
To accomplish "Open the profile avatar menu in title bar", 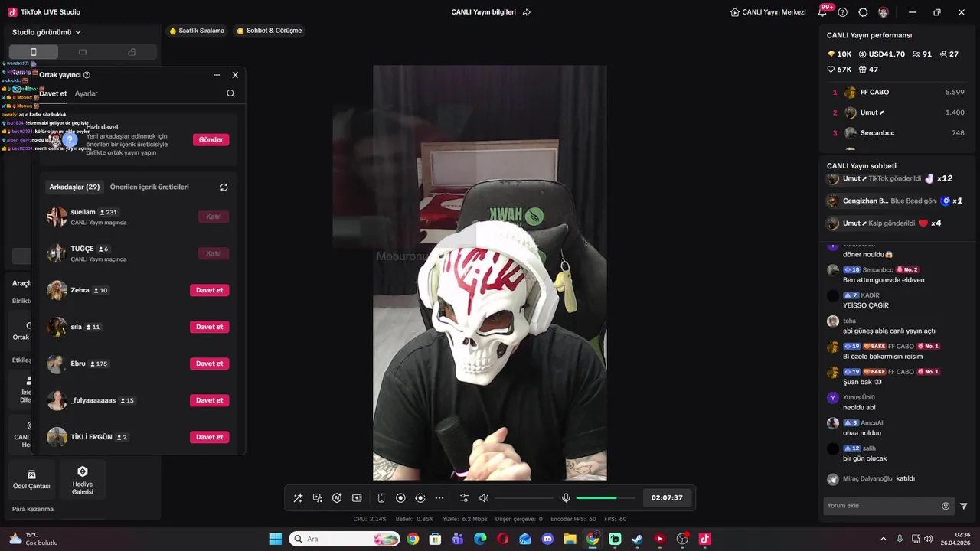I will pos(884,12).
